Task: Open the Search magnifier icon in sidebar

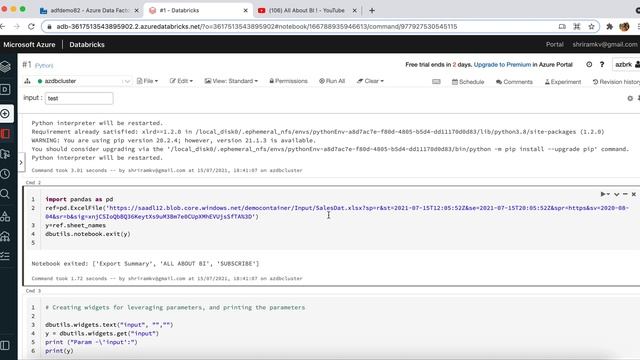Action: (5, 194)
